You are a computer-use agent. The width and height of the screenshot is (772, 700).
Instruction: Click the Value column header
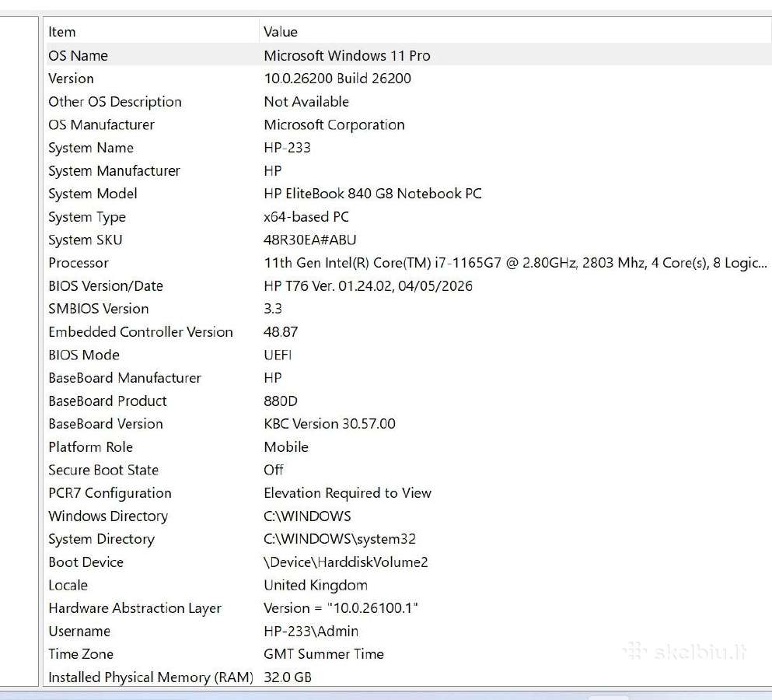[x=281, y=32]
